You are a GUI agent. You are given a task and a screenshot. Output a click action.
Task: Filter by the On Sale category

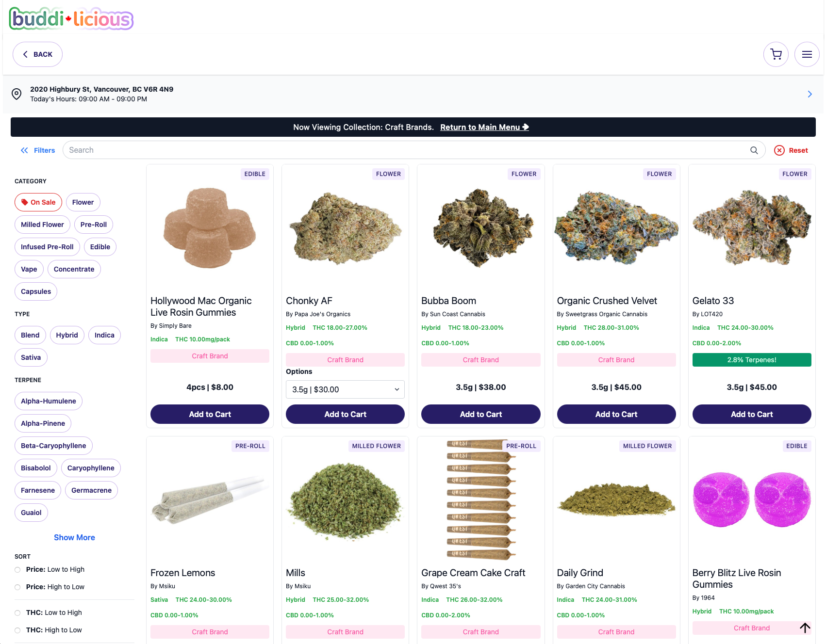(x=38, y=202)
